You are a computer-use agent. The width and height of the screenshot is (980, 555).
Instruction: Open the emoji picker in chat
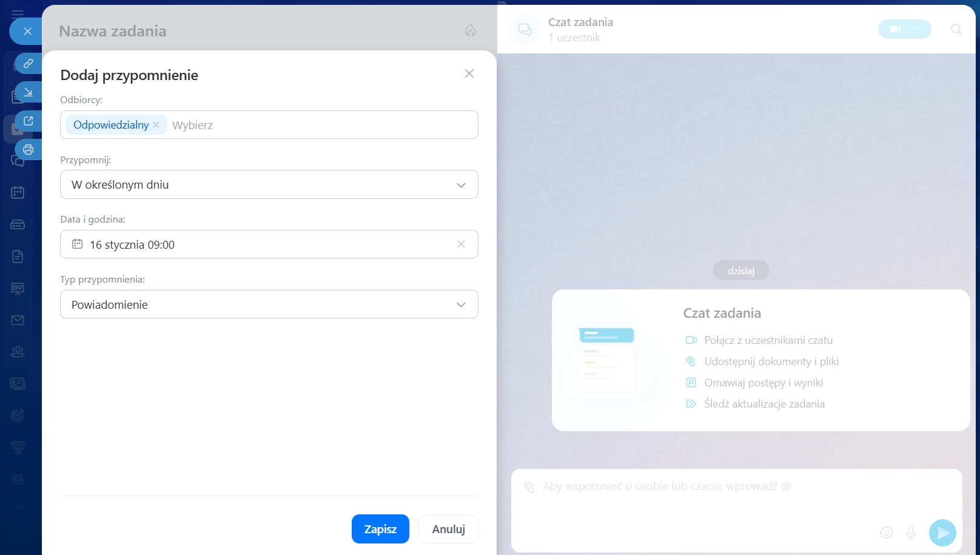[x=887, y=533]
